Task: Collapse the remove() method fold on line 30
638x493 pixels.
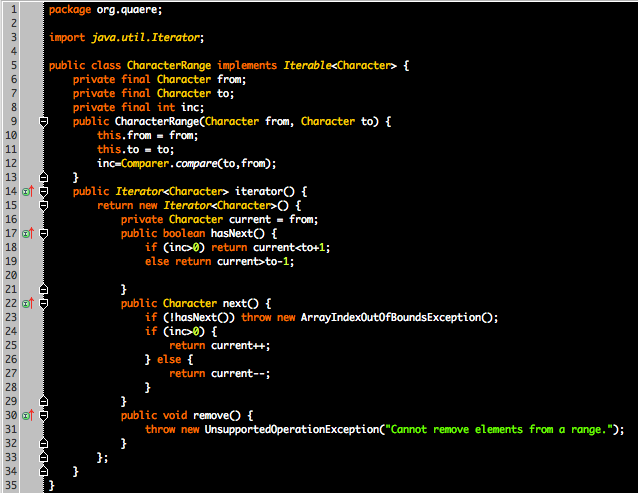Action: pos(44,416)
